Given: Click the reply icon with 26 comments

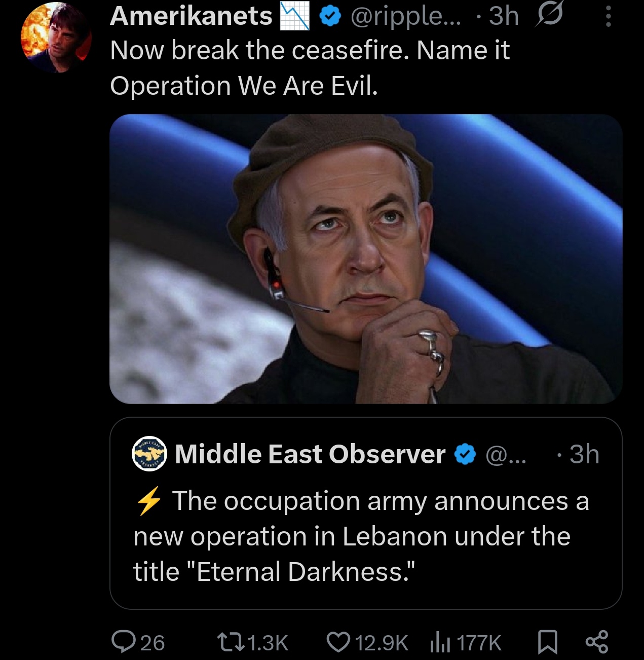Looking at the screenshot, I should pos(122,642).
